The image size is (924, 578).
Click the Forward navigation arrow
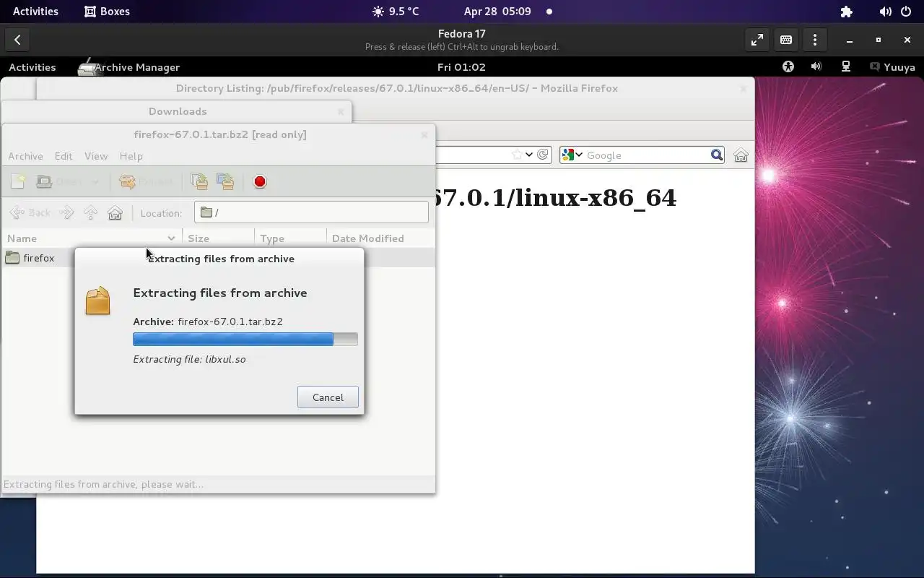[x=66, y=212]
